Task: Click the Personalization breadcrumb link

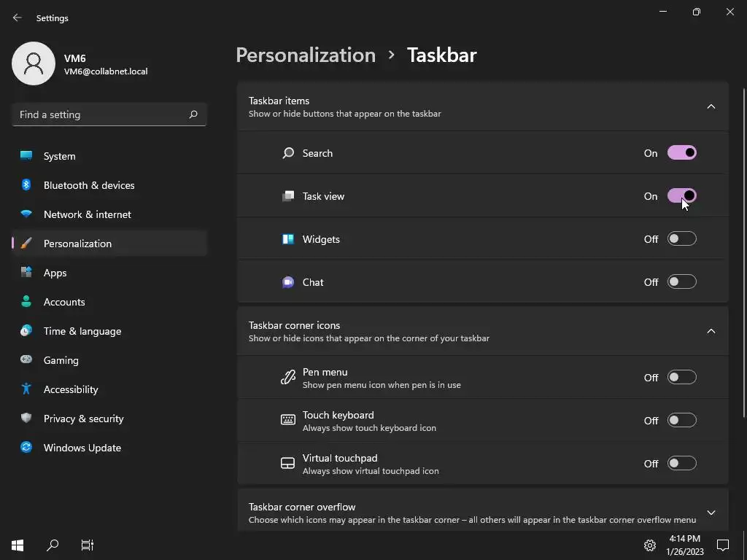Action: pos(306,55)
